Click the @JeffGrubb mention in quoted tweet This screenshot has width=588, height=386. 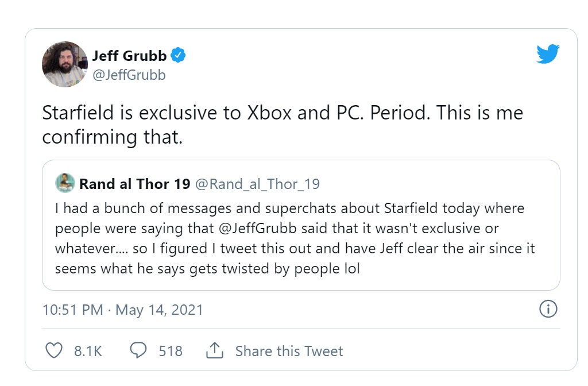pyautogui.click(x=257, y=229)
